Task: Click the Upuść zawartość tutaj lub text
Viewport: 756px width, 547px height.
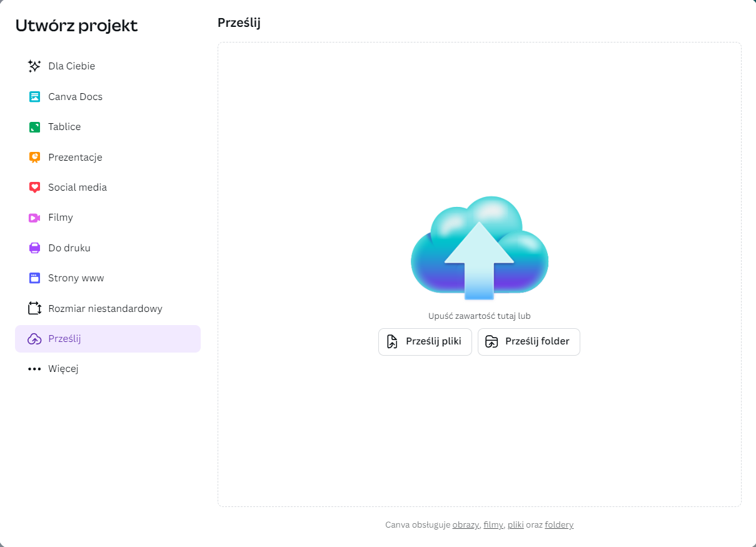Action: pyautogui.click(x=480, y=316)
